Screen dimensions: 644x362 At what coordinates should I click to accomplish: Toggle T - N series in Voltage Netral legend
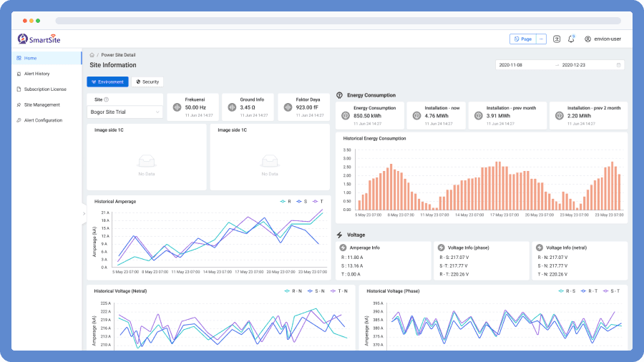click(339, 291)
